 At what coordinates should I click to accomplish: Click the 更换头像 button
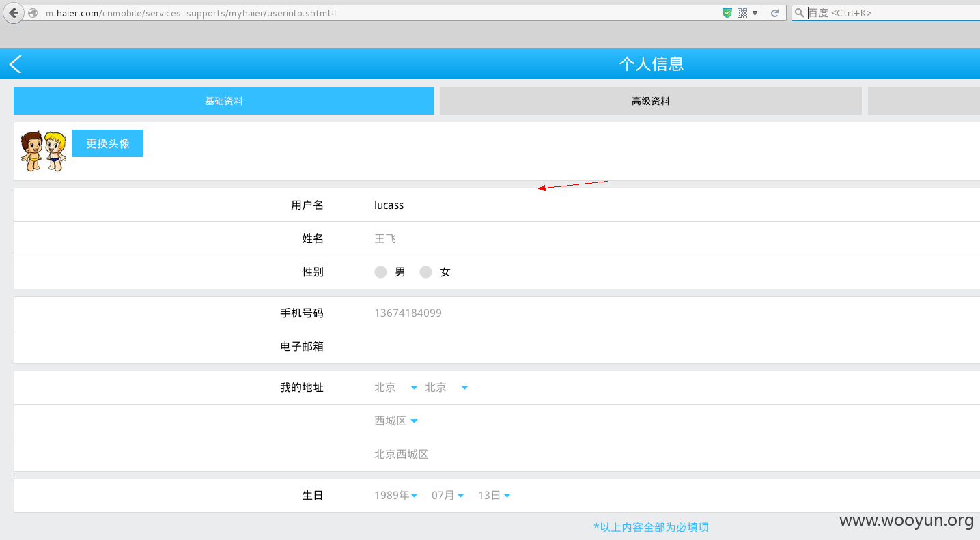(x=108, y=143)
